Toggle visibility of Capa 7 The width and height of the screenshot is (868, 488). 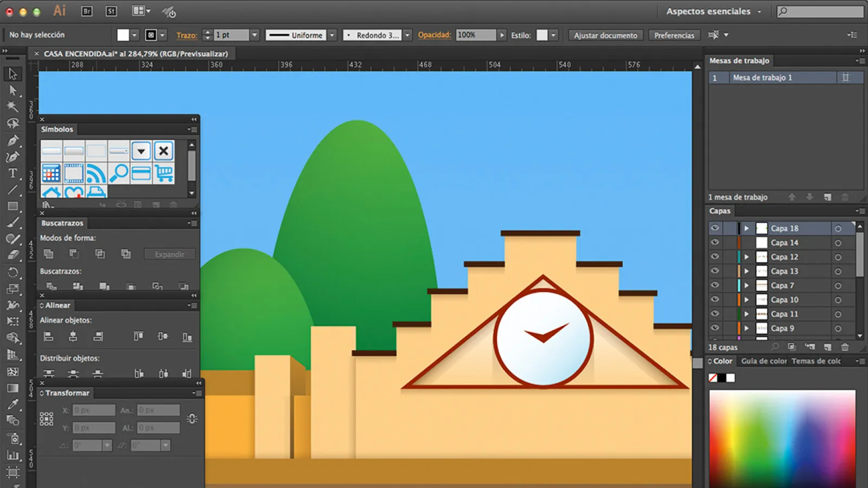point(715,285)
